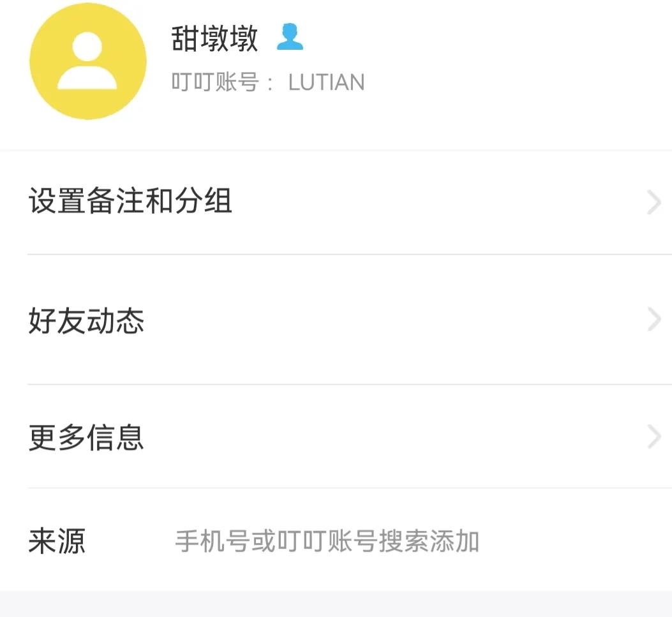Open the remarks and grouping option
The image size is (672, 617).
pos(130,202)
